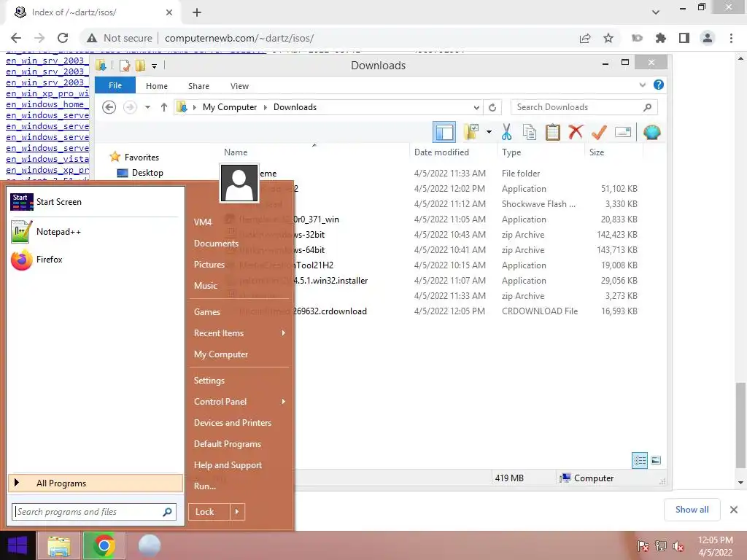
Task: Open Documents from start menu
Action: coord(216,244)
